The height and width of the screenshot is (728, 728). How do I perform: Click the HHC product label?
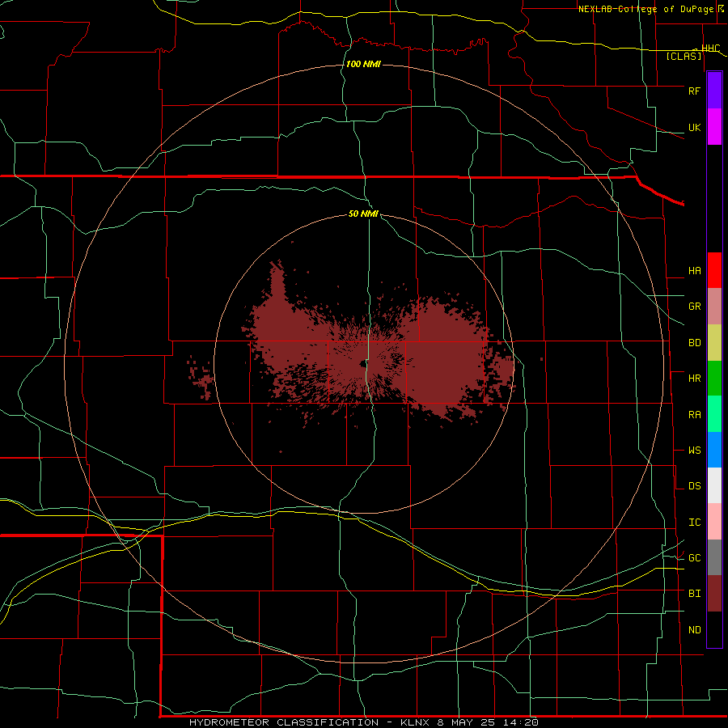click(x=710, y=48)
